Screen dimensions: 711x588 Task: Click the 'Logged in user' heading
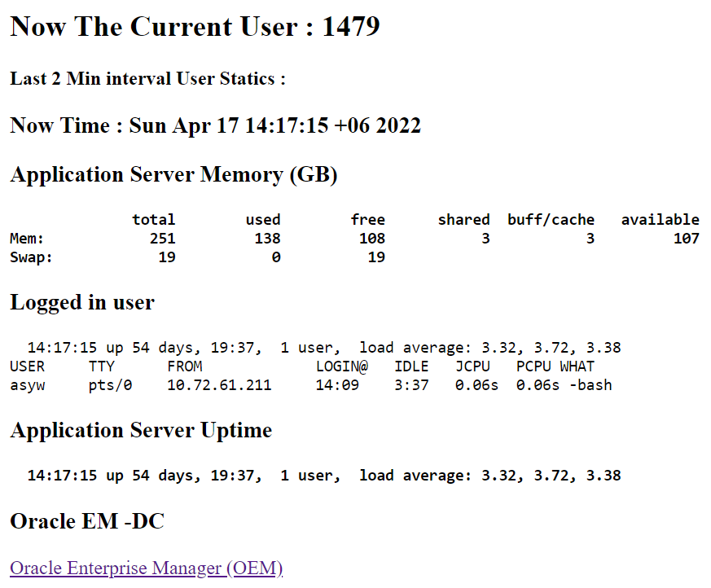82,302
